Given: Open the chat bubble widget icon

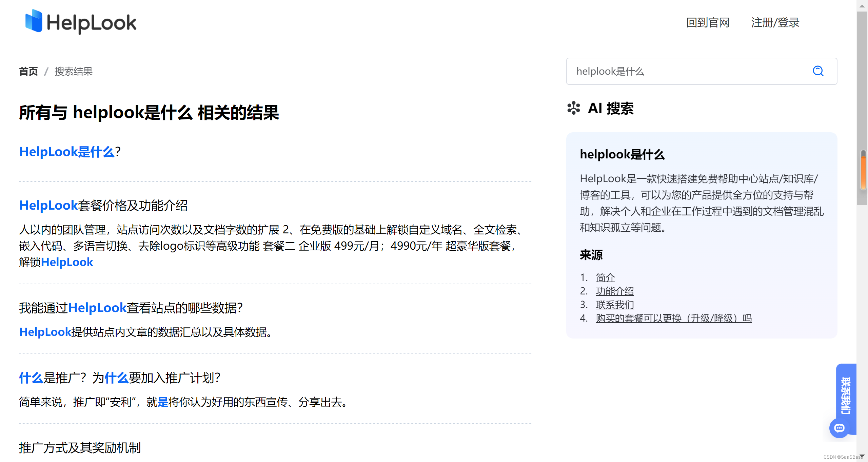Looking at the screenshot, I should [839, 428].
